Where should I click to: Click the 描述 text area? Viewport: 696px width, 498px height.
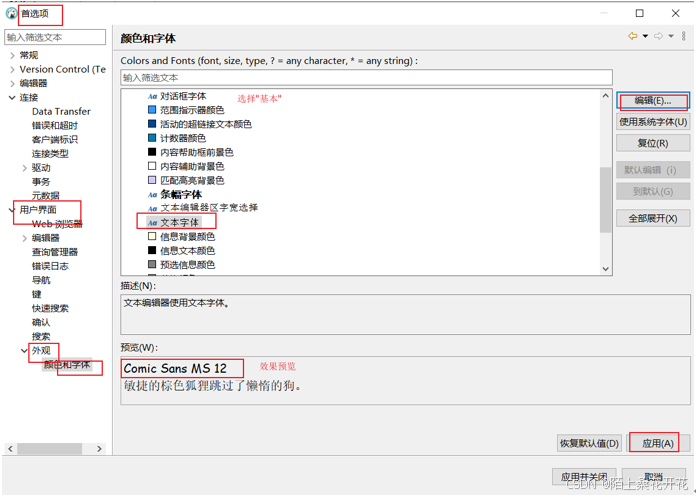point(405,314)
